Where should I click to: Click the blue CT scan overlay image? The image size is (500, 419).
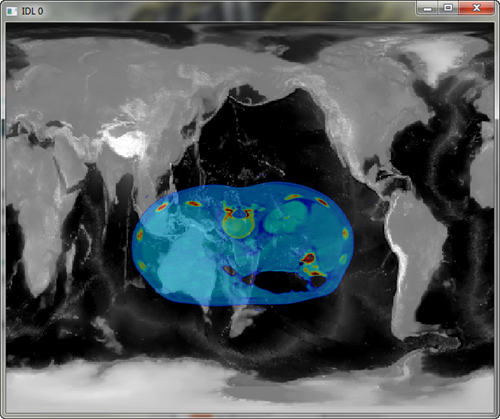click(243, 244)
